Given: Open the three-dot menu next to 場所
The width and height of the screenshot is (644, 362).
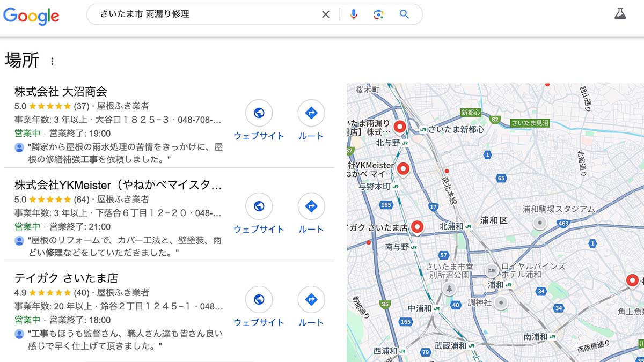Looking at the screenshot, I should [52, 61].
